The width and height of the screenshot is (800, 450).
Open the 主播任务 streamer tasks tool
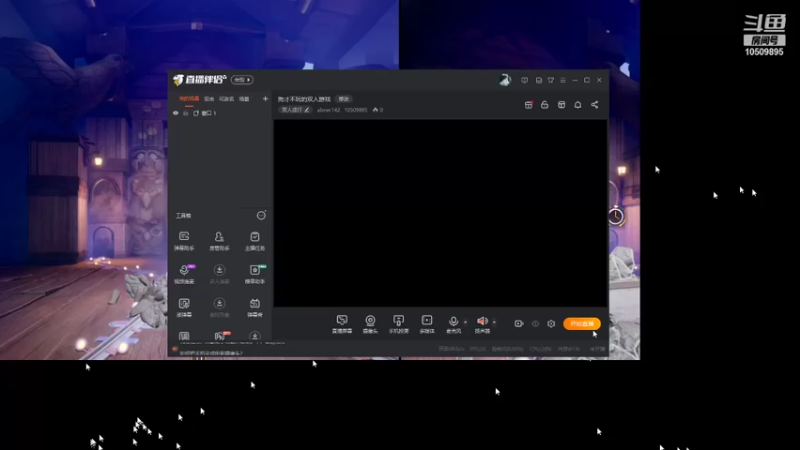click(255, 241)
